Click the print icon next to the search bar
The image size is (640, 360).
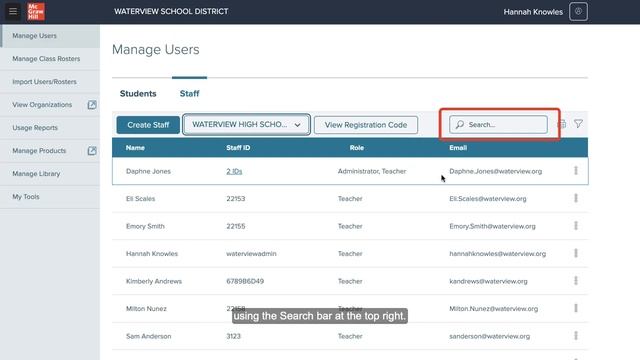pos(562,124)
